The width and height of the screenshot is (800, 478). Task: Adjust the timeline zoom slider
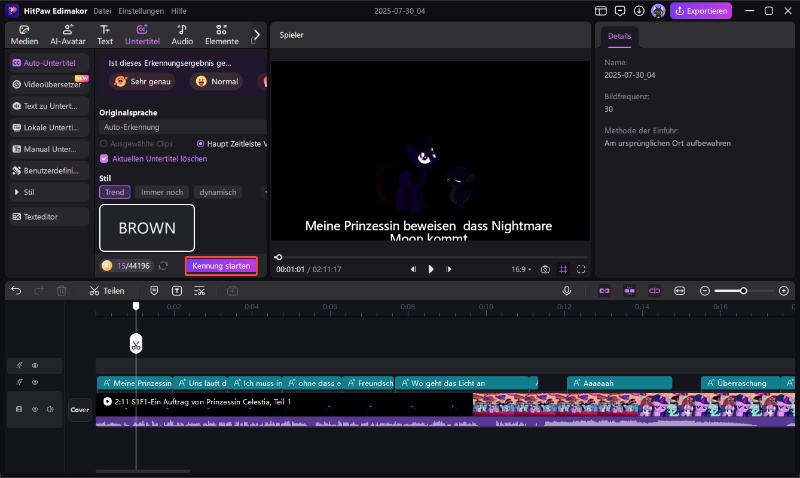pos(744,291)
